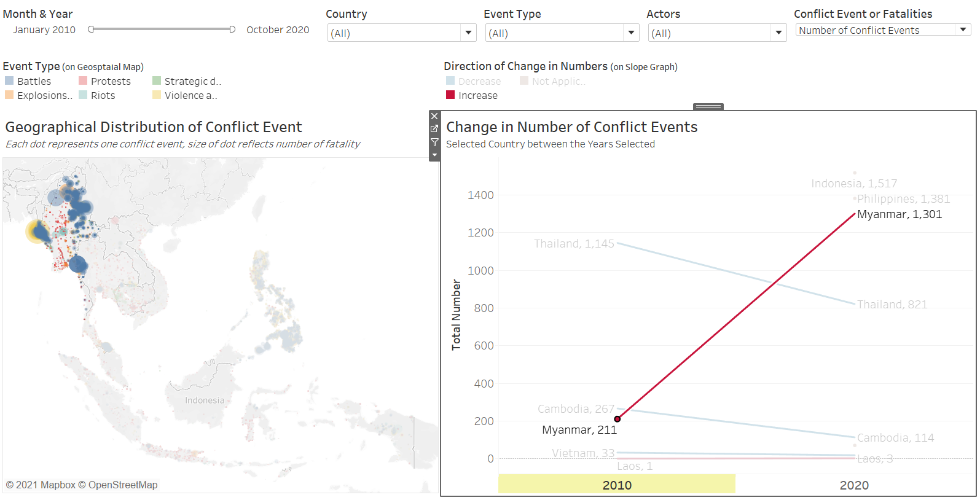Click the Riots legend color square

[x=83, y=95]
